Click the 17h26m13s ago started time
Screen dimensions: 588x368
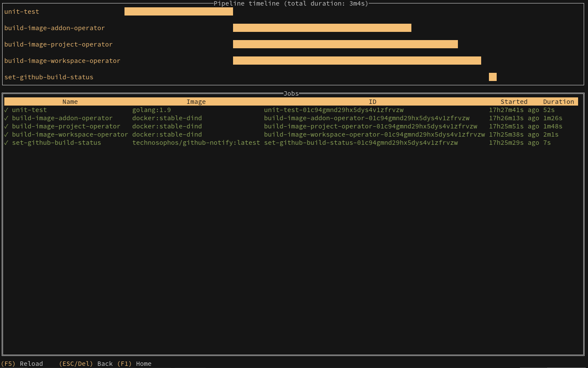514,118
